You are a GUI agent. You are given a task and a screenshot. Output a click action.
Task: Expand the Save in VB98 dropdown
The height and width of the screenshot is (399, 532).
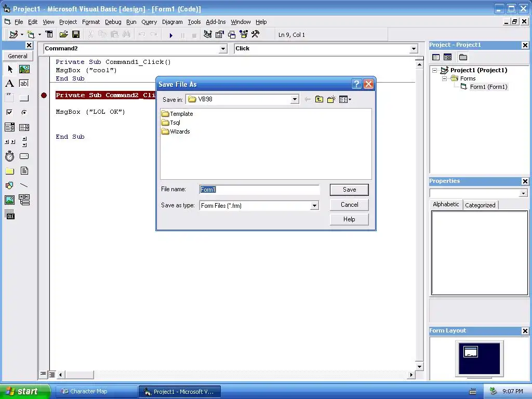click(295, 99)
